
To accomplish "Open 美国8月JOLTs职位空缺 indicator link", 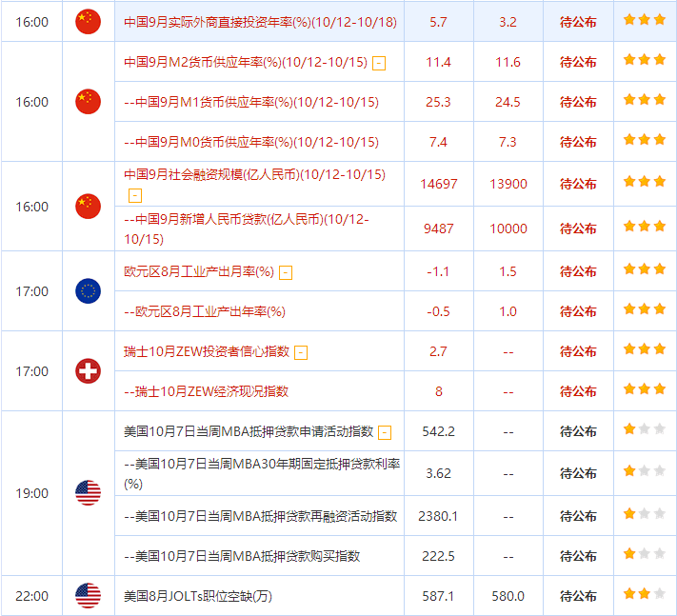I will pos(198,596).
